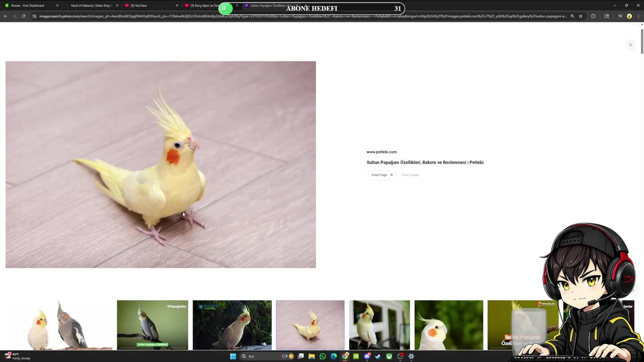Open the View Page button
The width and height of the screenshot is (644, 362).
(381, 175)
